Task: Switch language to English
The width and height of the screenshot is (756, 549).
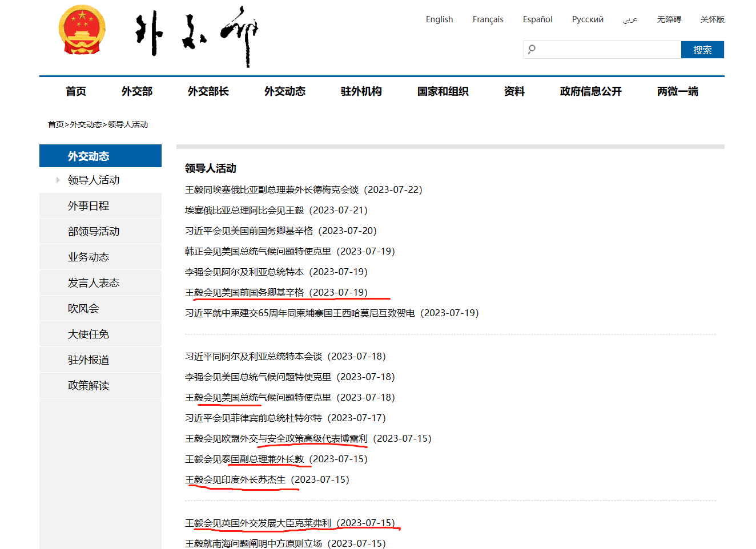Action: (439, 19)
